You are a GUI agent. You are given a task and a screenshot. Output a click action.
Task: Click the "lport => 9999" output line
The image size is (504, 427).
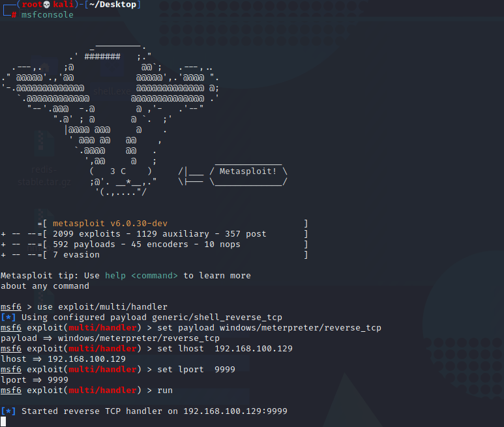(35, 380)
